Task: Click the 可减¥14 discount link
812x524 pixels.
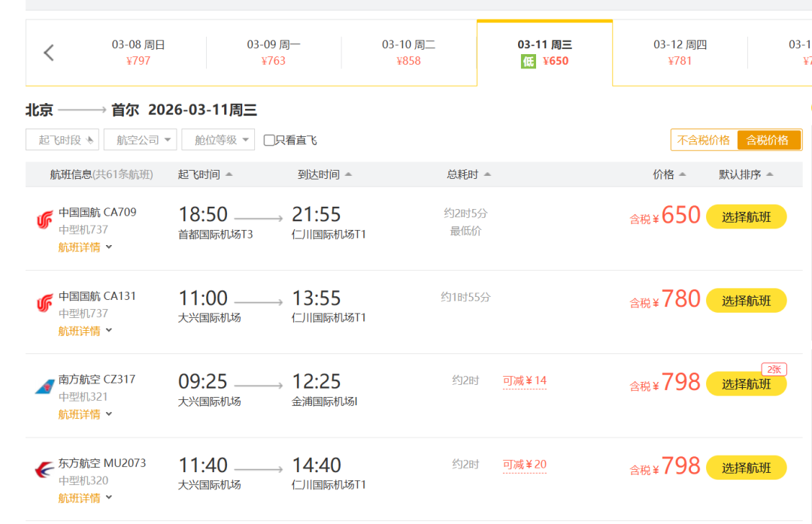Action: (525, 380)
